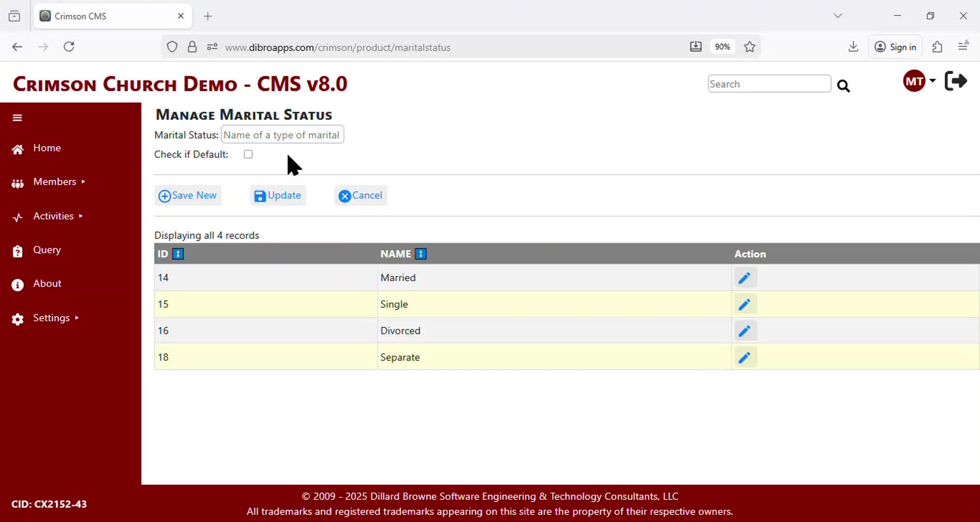Viewport: 980px width, 522px height.
Task: Expand the Activities sidebar submenu
Action: tap(53, 216)
